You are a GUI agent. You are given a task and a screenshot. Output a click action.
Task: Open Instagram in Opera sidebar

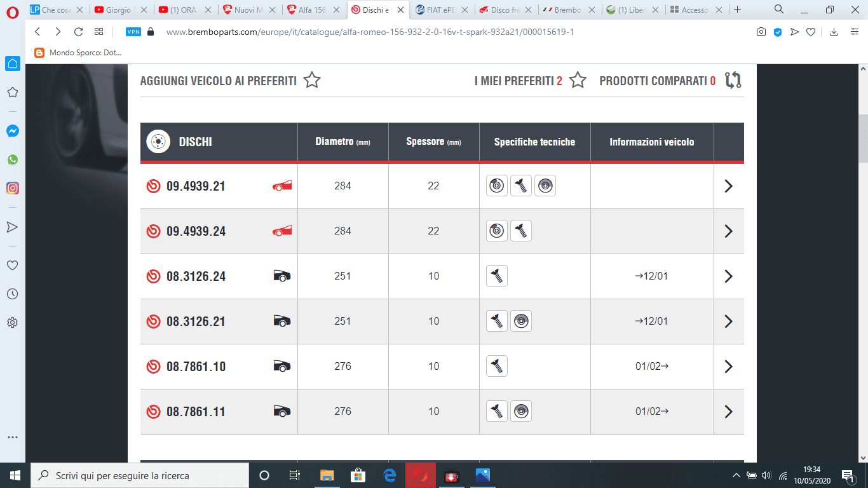(x=13, y=188)
